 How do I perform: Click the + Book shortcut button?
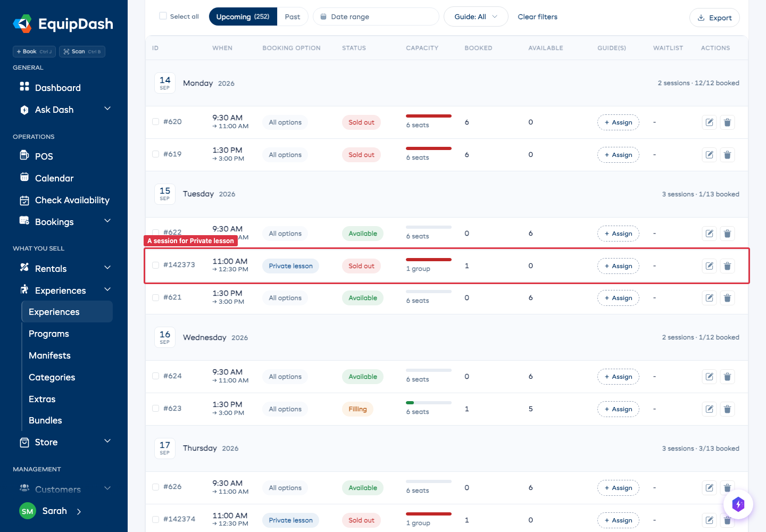point(34,52)
